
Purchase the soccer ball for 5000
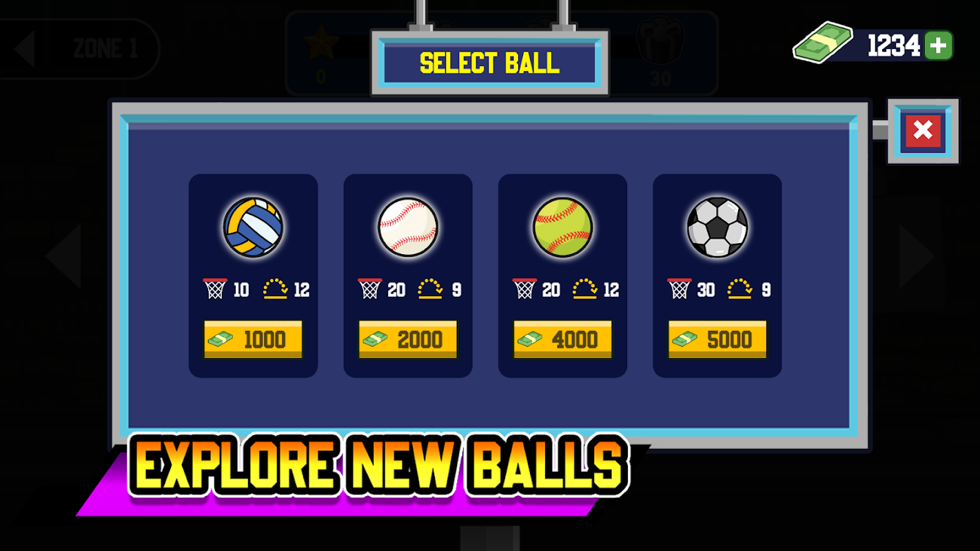717,340
